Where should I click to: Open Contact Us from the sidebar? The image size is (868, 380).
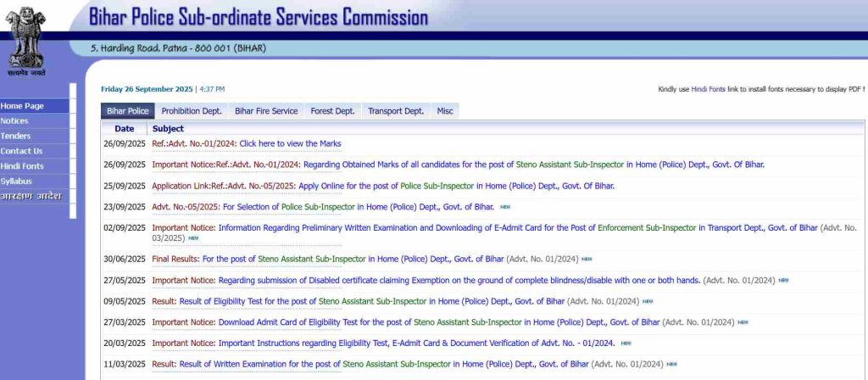click(x=21, y=151)
